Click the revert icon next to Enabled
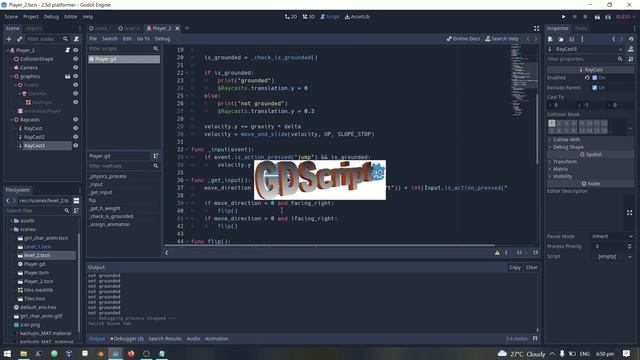The image size is (640, 360). [x=587, y=78]
